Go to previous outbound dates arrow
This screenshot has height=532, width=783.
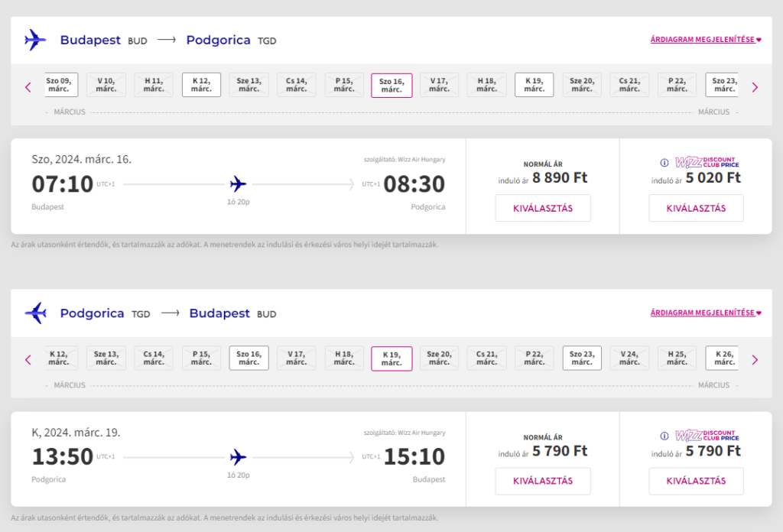pos(28,87)
